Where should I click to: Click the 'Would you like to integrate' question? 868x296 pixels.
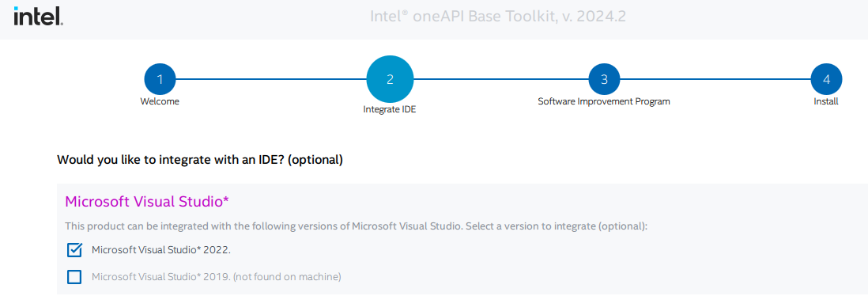click(200, 160)
